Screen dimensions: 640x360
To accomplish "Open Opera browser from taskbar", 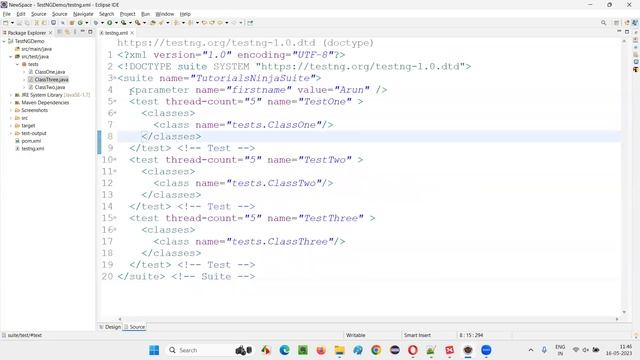I will point(413,350).
